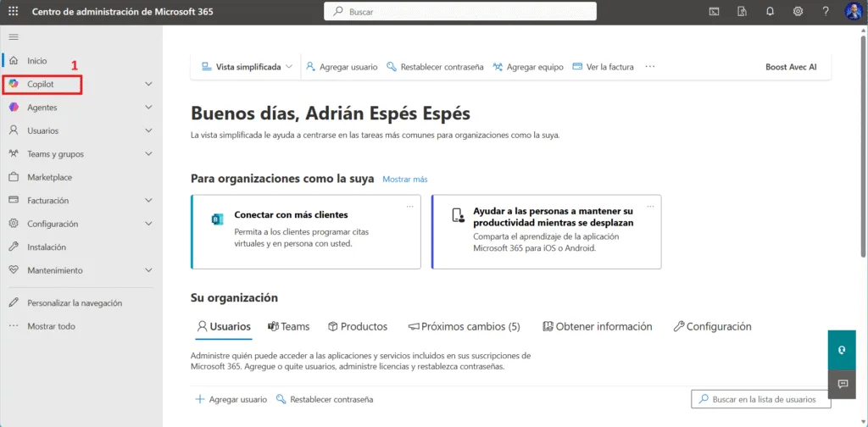Click Restablecer contraseña above the users list
Image resolution: width=868 pixels, height=427 pixels.
tap(325, 399)
